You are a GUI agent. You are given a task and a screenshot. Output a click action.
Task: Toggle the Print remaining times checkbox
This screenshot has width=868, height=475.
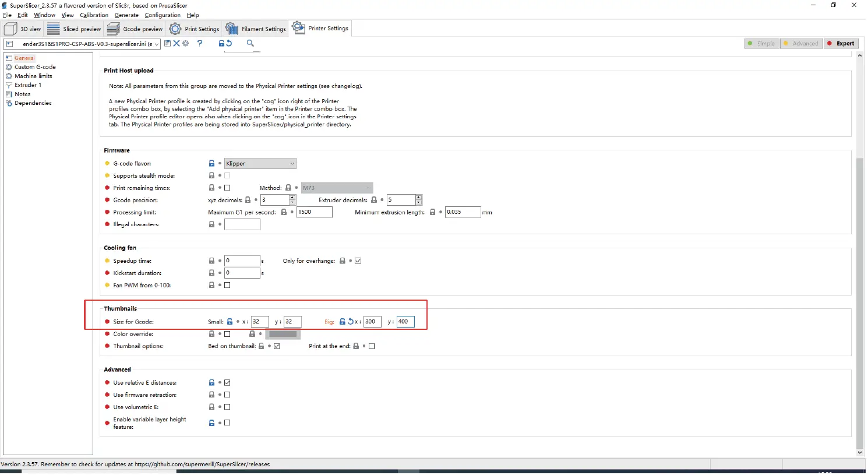(x=228, y=188)
